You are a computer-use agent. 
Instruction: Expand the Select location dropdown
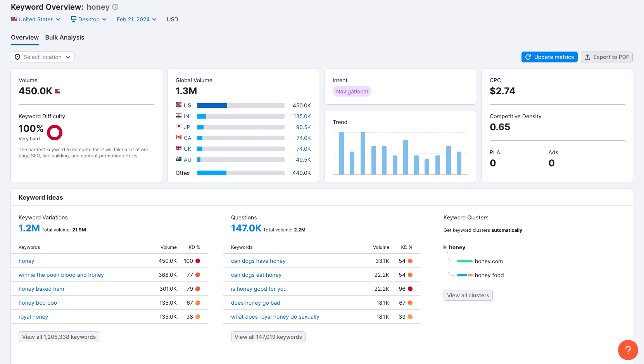pyautogui.click(x=43, y=57)
